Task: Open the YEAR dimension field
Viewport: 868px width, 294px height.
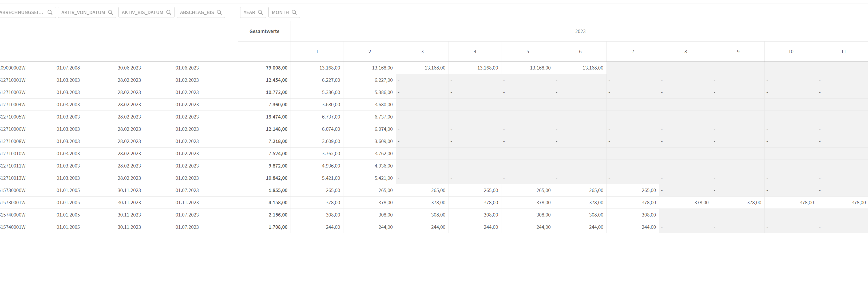Action: click(x=249, y=13)
